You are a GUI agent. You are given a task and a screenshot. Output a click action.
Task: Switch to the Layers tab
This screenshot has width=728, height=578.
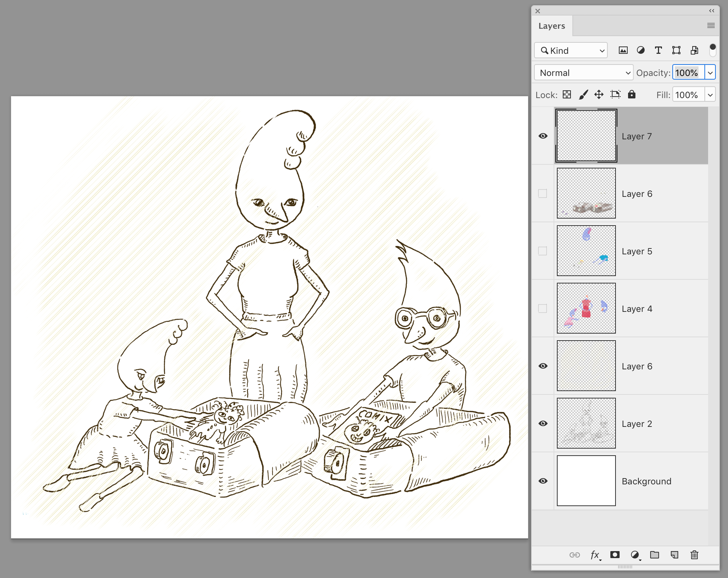click(552, 26)
